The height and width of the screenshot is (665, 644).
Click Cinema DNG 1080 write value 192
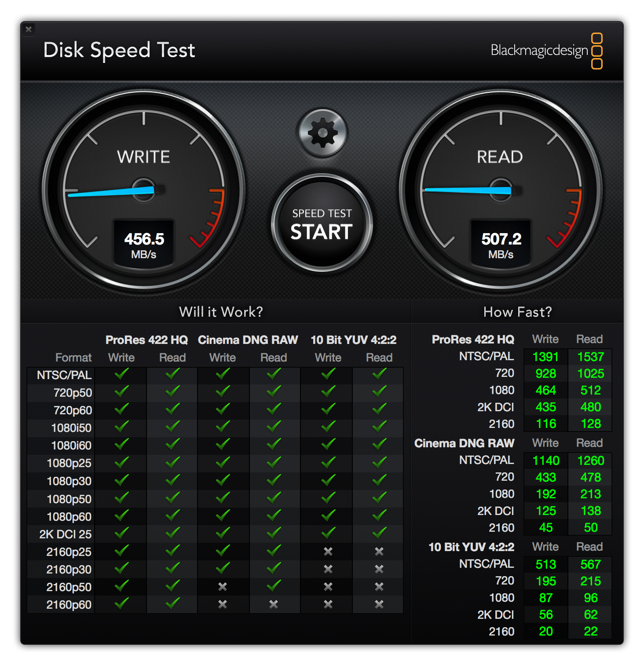pyautogui.click(x=546, y=494)
